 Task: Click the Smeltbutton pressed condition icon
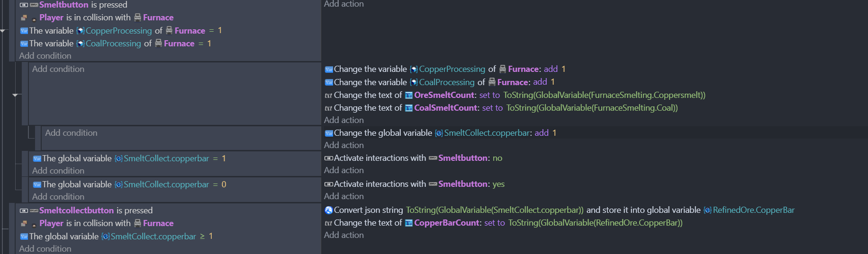[x=24, y=5]
